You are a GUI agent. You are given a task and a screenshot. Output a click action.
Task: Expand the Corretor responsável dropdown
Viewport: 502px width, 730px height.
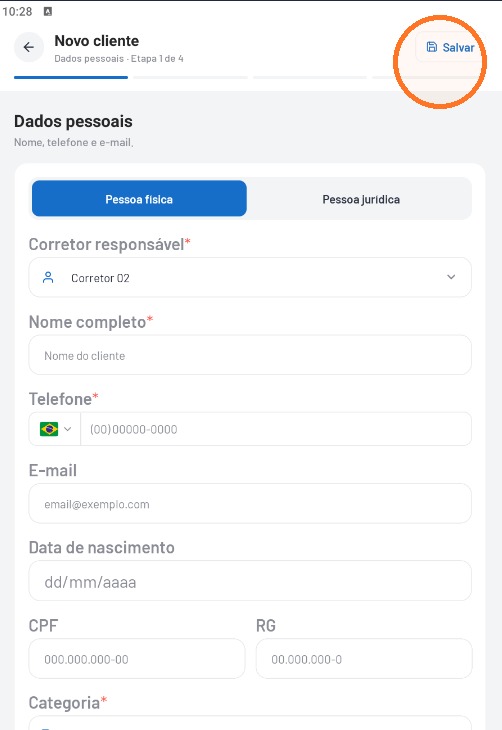[x=451, y=277]
